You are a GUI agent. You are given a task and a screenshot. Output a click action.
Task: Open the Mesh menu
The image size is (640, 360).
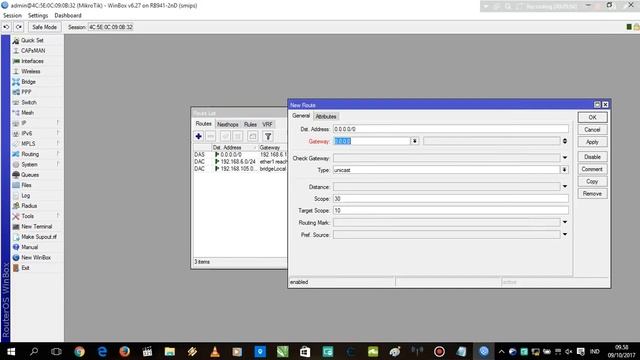tap(27, 113)
